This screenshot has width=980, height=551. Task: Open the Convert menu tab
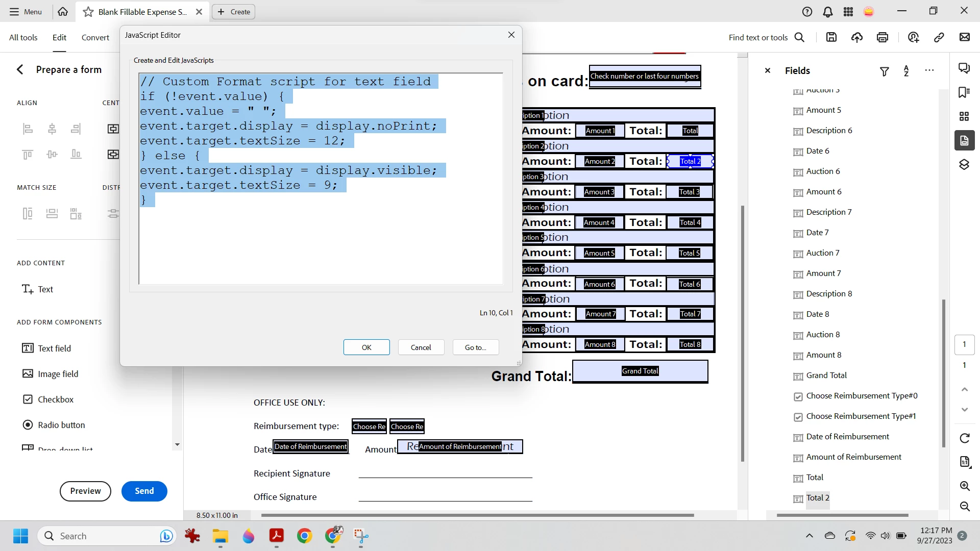95,37
